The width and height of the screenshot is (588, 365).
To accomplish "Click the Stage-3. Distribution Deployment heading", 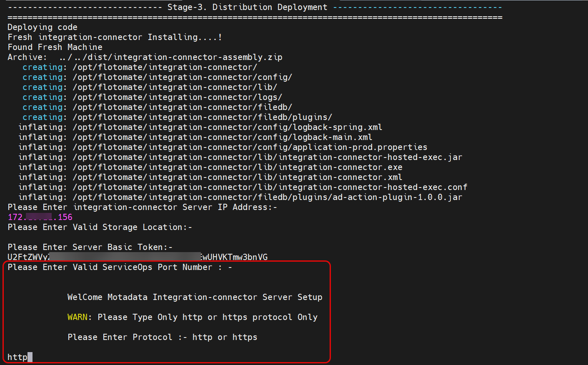I will 247,7.
